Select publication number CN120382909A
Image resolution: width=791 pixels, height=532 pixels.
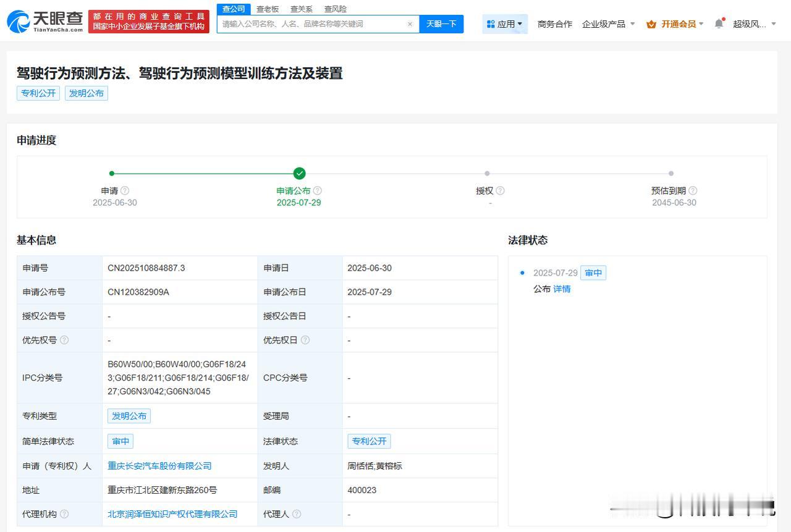pyautogui.click(x=138, y=292)
